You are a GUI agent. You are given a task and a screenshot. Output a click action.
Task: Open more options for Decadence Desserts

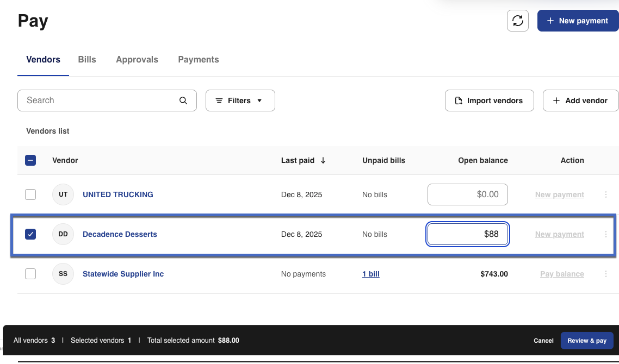click(x=606, y=234)
